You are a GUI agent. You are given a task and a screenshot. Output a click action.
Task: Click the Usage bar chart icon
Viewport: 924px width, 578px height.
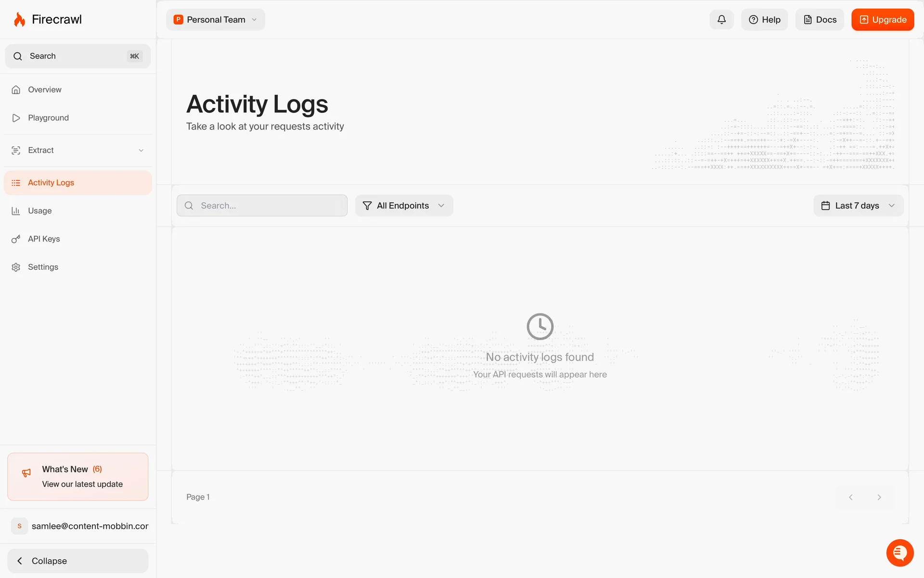(16, 211)
